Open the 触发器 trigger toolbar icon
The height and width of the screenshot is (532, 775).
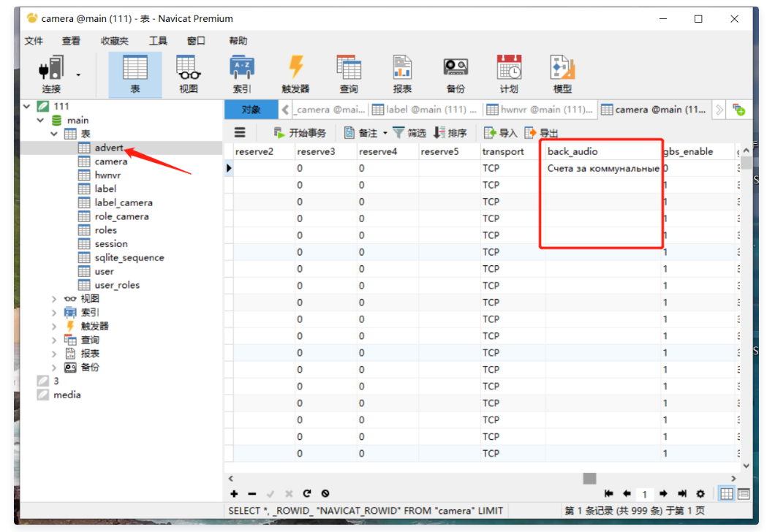[295, 74]
